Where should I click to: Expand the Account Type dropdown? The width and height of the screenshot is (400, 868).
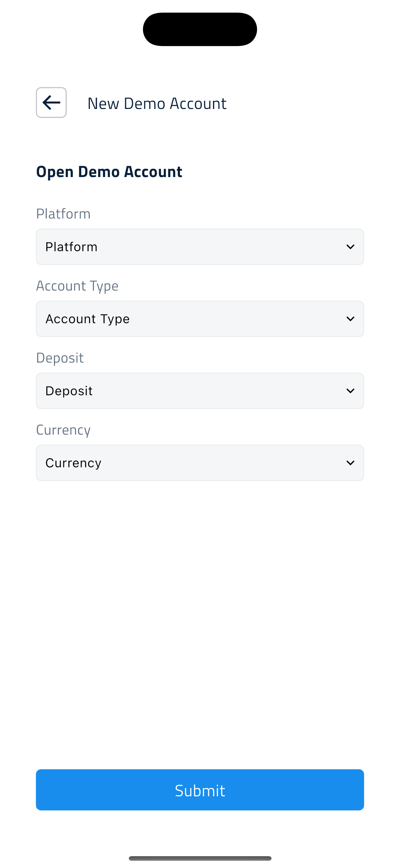[x=200, y=319]
